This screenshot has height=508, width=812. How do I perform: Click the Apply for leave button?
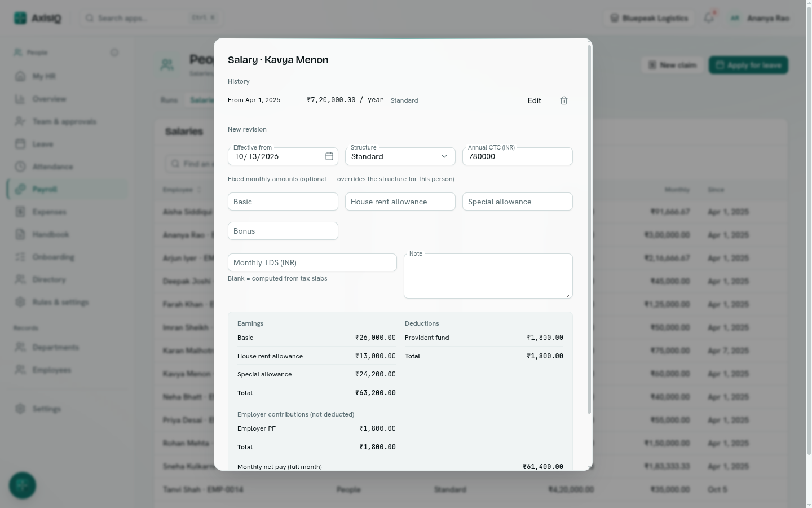click(748, 65)
